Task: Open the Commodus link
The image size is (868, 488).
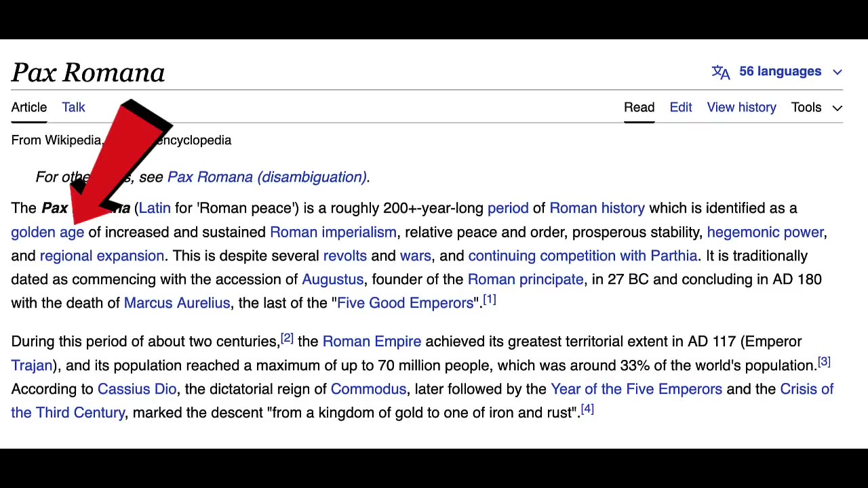Action: click(x=368, y=389)
